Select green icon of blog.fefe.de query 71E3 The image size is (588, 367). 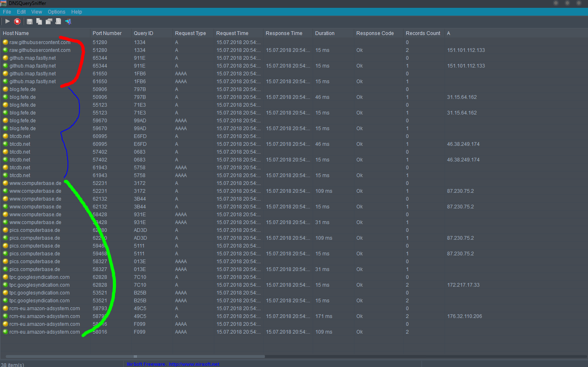[x=5, y=112]
